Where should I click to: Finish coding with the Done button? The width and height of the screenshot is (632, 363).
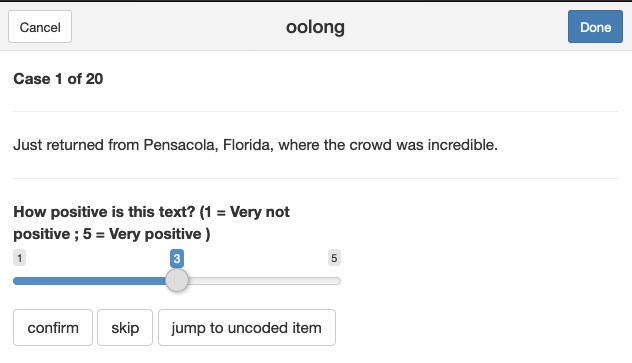595,27
